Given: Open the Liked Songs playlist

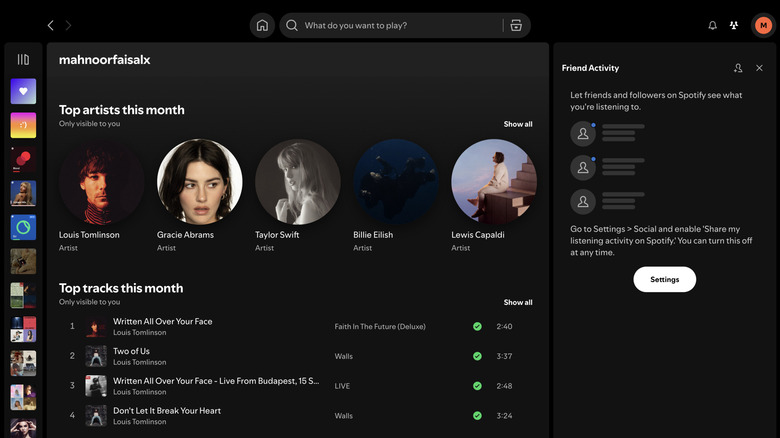Looking at the screenshot, I should click(x=23, y=92).
